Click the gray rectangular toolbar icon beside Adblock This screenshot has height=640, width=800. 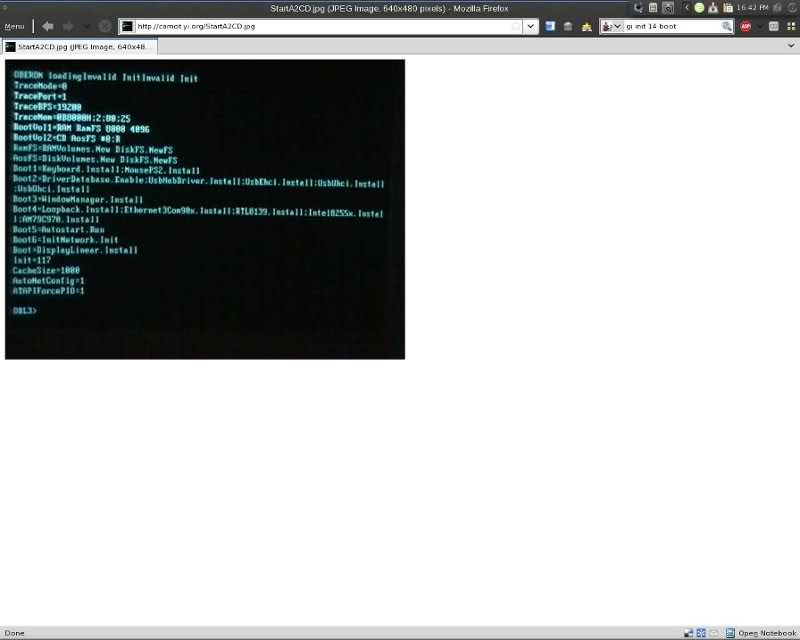773,27
